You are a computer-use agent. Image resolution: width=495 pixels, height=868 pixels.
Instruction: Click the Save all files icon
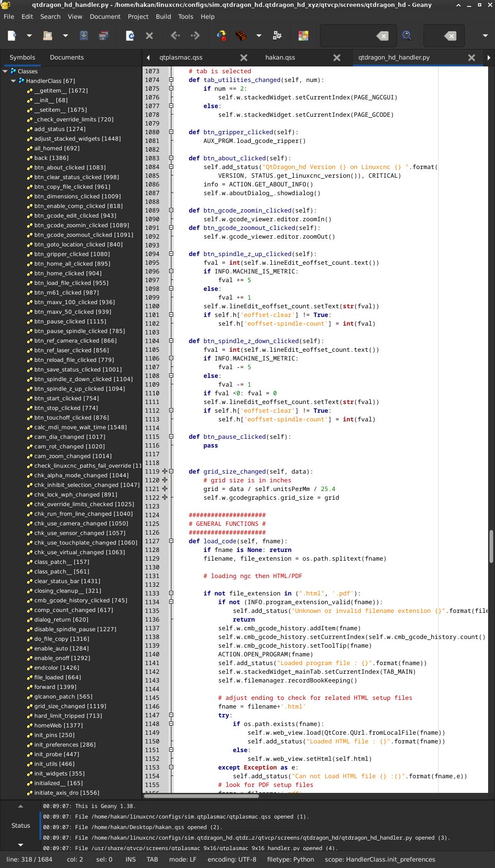[x=104, y=36]
